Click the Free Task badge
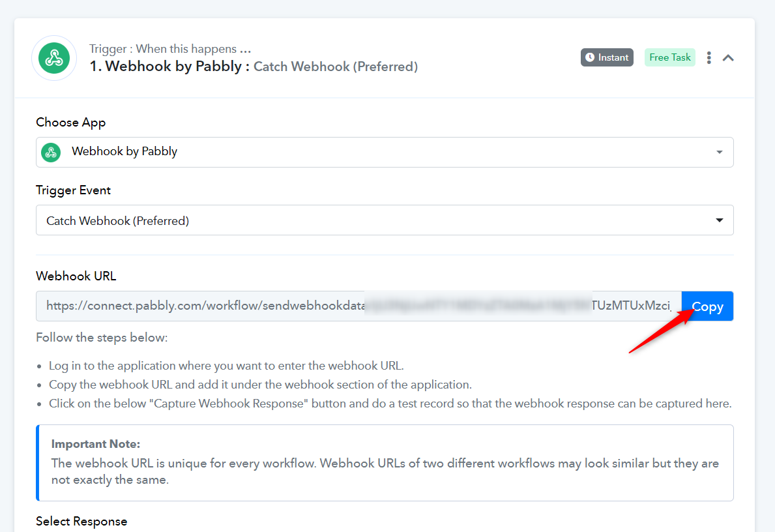The image size is (775, 532). [669, 57]
